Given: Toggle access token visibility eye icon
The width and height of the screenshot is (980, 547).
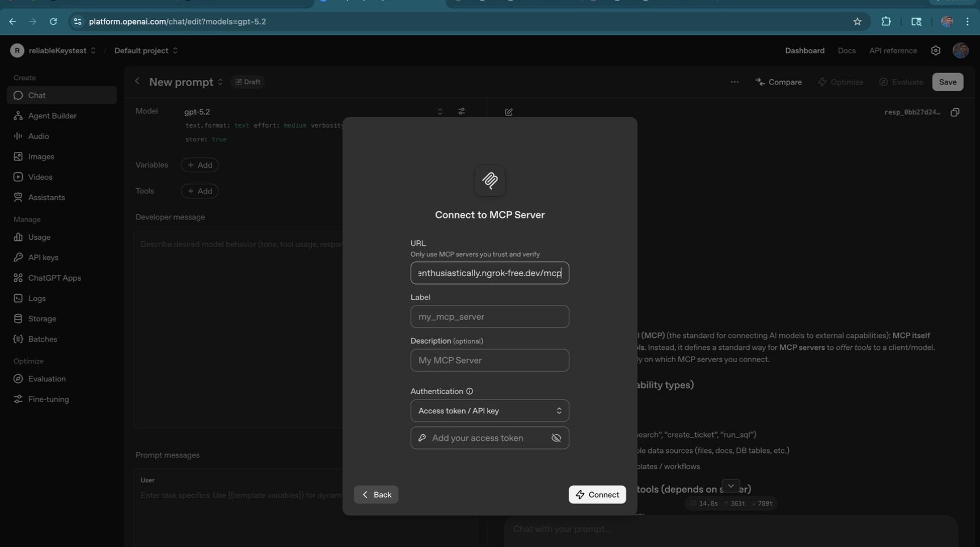Looking at the screenshot, I should (x=556, y=438).
